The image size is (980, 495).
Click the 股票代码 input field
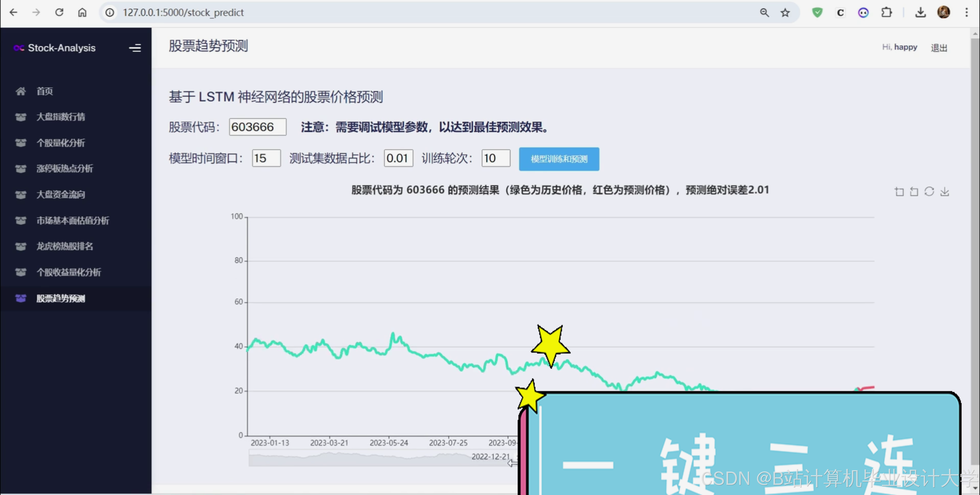[258, 127]
